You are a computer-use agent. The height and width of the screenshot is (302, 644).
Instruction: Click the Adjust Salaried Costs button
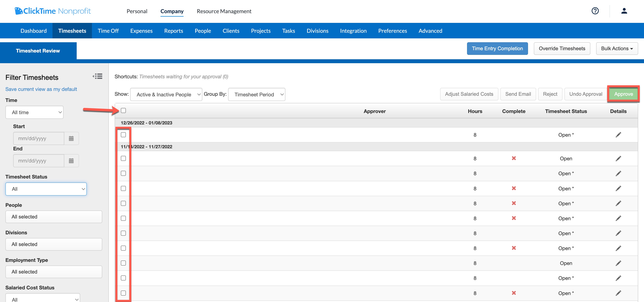pyautogui.click(x=469, y=94)
